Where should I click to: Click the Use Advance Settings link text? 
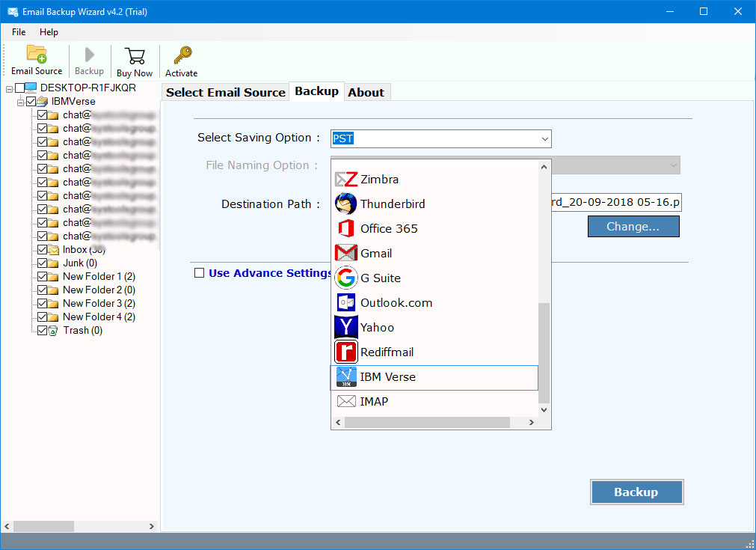click(269, 273)
